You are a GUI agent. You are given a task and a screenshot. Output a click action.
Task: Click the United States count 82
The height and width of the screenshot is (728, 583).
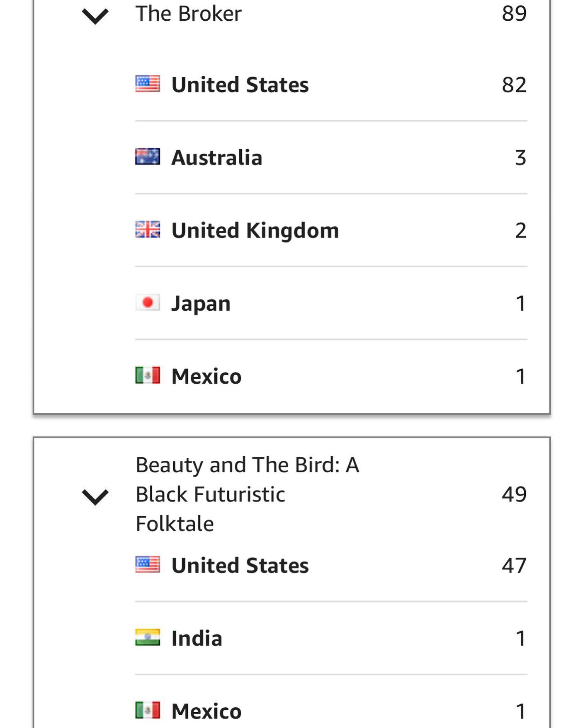(514, 85)
